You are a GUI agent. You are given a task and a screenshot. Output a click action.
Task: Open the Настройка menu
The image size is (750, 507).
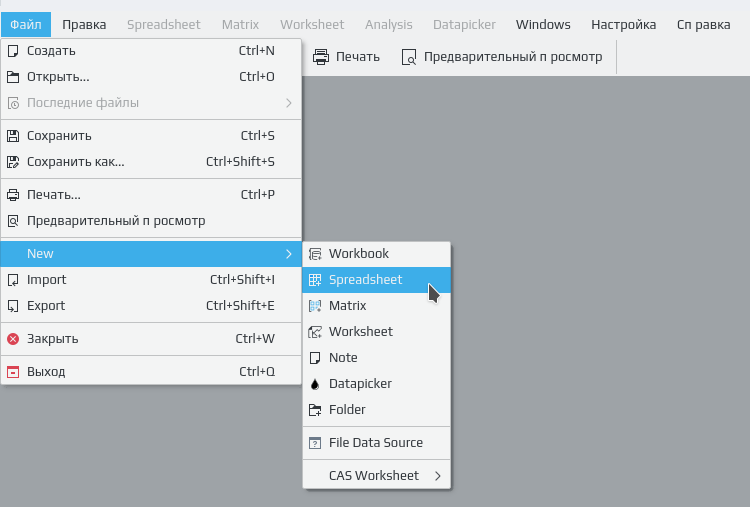[623, 24]
